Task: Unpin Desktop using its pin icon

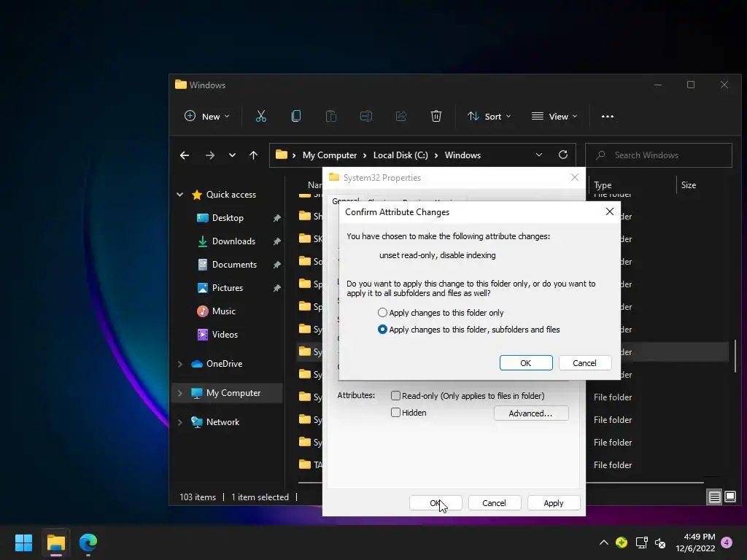Action: tap(276, 218)
